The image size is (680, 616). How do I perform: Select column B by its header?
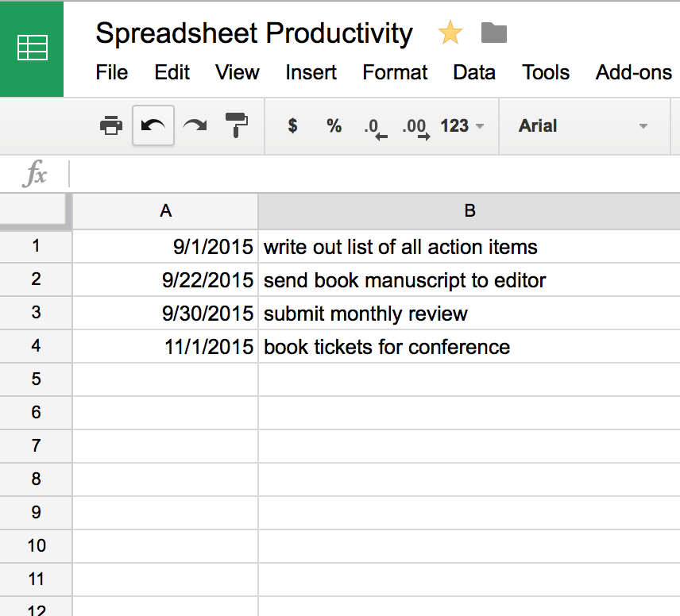tap(469, 211)
